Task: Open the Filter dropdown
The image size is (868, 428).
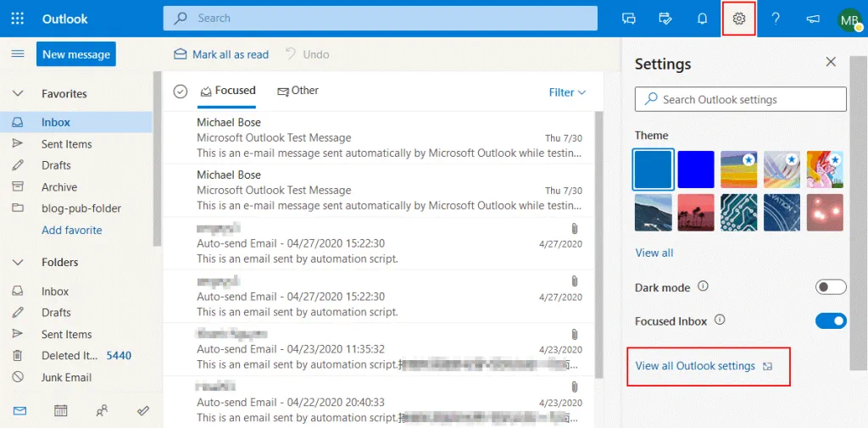Action: [566, 92]
